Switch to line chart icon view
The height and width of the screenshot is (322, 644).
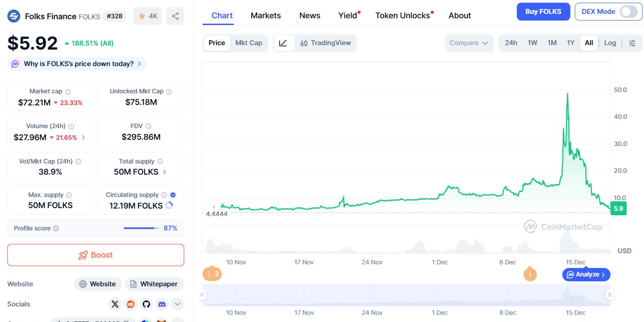pyautogui.click(x=283, y=43)
